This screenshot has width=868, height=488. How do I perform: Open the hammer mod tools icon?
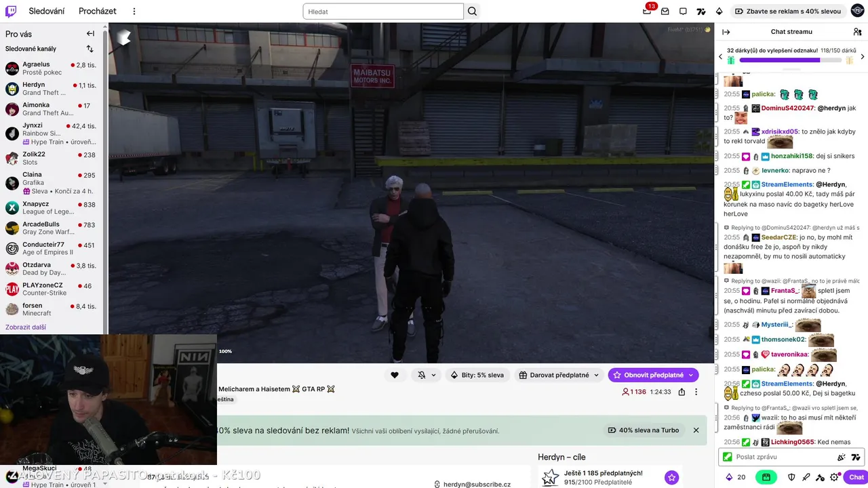tap(820, 477)
